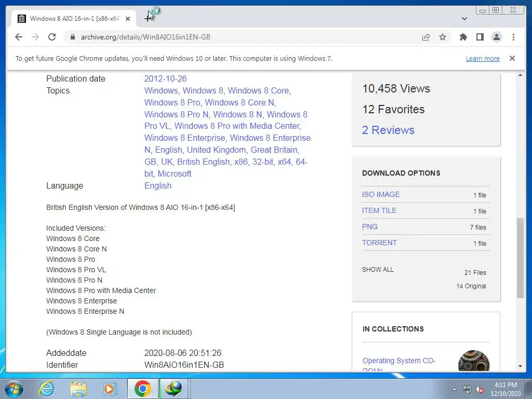This screenshot has width=532, height=399.
Task: Open publication date 2012-10-26 link
Action: point(165,79)
